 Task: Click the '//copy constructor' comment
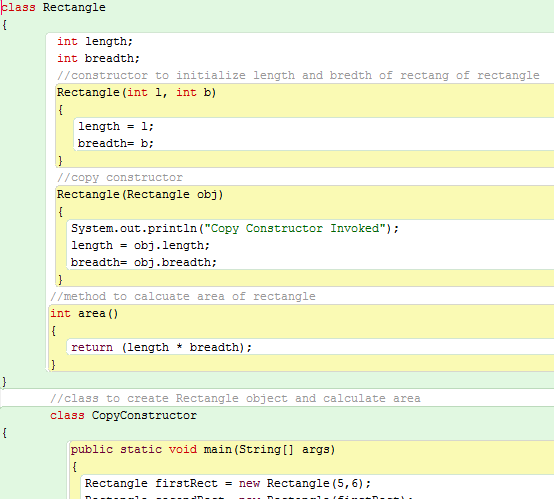tap(120, 178)
